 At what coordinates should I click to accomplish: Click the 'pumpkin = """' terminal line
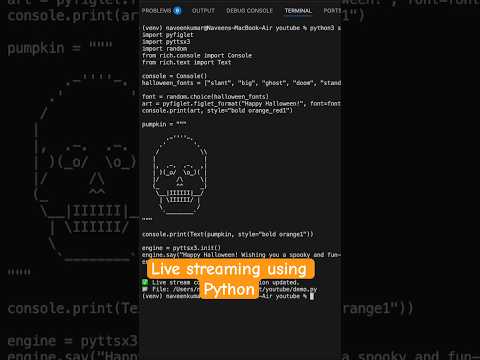tap(164, 124)
